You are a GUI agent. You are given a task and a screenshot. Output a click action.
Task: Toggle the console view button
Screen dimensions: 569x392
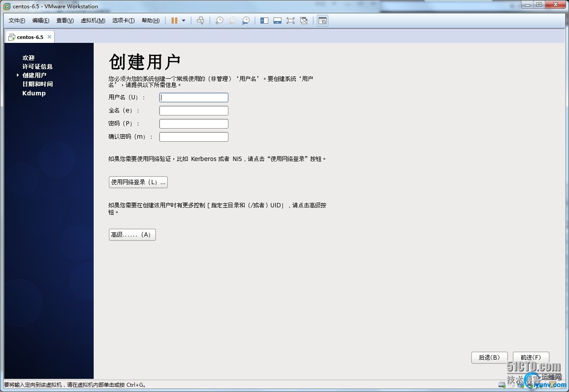[323, 21]
